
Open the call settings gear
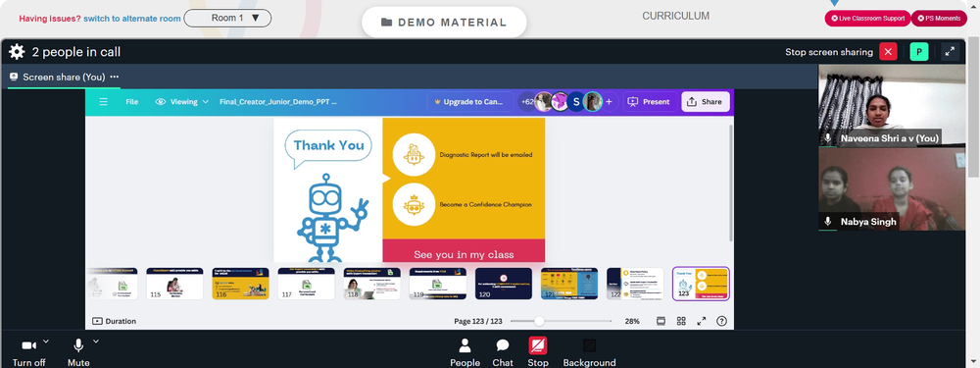[x=17, y=52]
